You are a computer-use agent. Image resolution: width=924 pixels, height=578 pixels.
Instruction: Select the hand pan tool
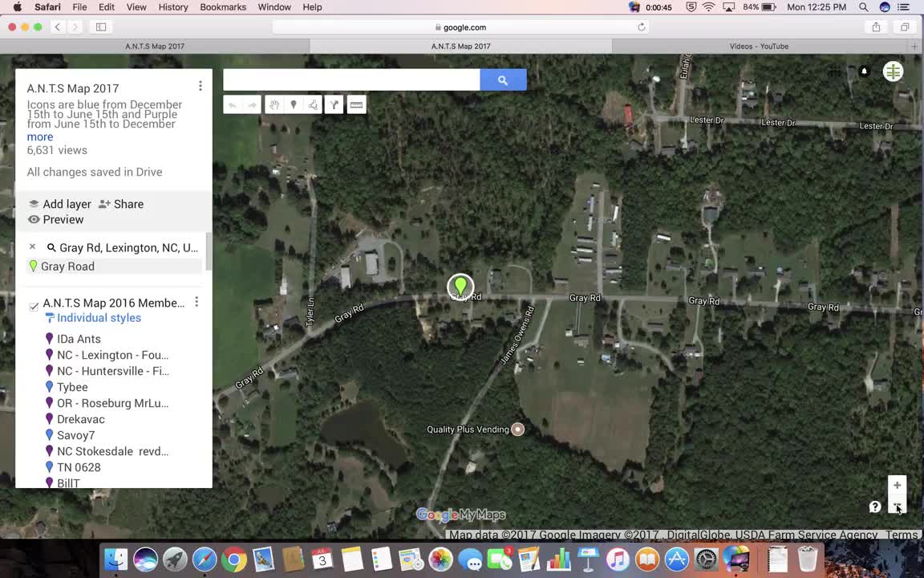[274, 105]
